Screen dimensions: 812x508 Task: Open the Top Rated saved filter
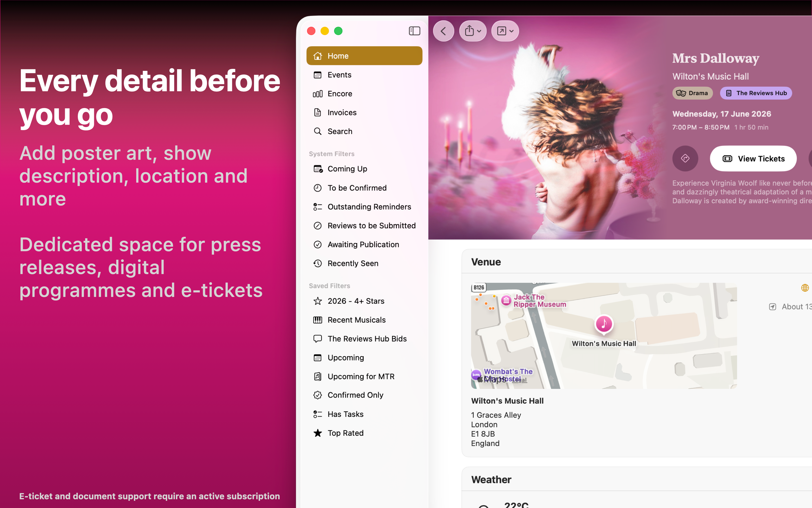pos(364,433)
